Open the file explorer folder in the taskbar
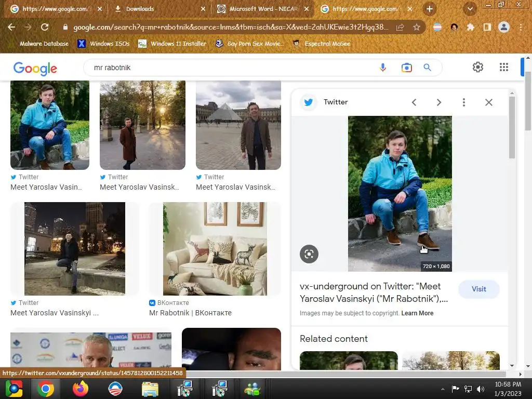 click(150, 389)
